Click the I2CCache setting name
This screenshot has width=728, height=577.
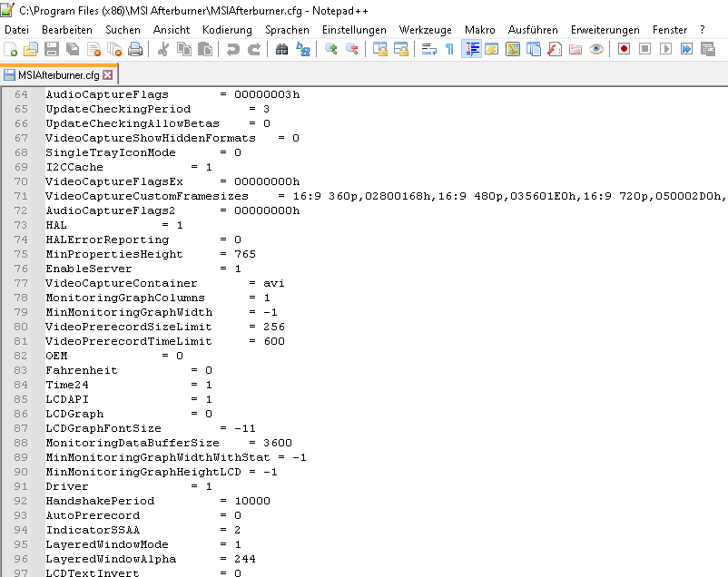pyautogui.click(x=74, y=167)
